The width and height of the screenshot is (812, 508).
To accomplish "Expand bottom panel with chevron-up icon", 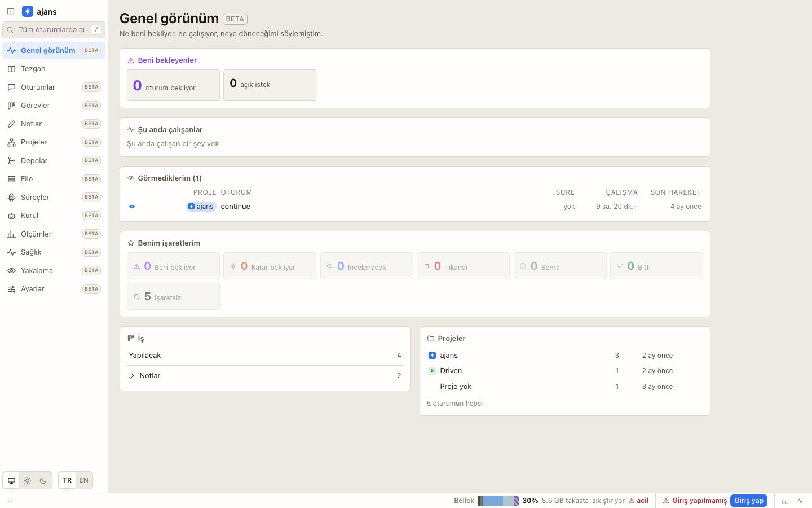I will (10, 501).
